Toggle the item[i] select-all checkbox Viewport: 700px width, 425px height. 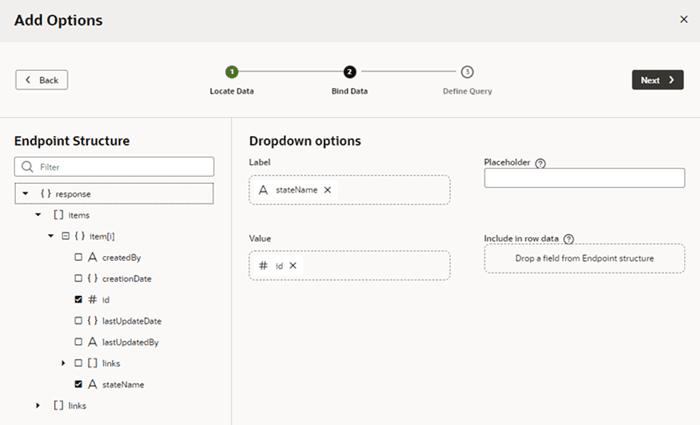click(x=66, y=236)
